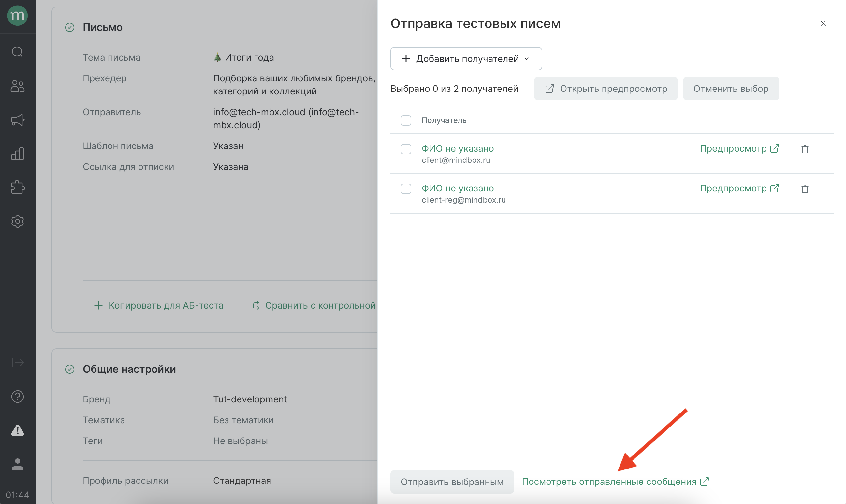Open the integrations puzzle icon
This screenshot has width=846, height=504.
click(x=17, y=187)
